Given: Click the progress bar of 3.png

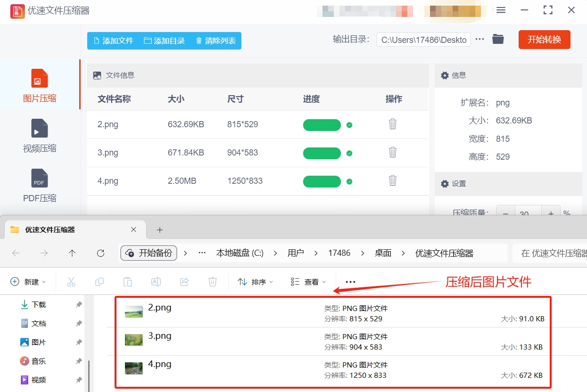Looking at the screenshot, I should pos(322,153).
